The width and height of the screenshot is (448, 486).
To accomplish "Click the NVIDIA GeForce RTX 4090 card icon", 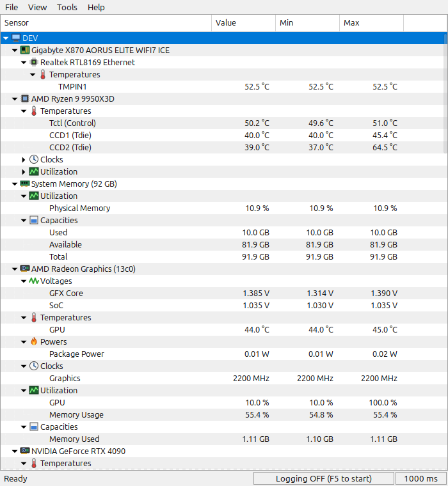I will pyautogui.click(x=25, y=451).
